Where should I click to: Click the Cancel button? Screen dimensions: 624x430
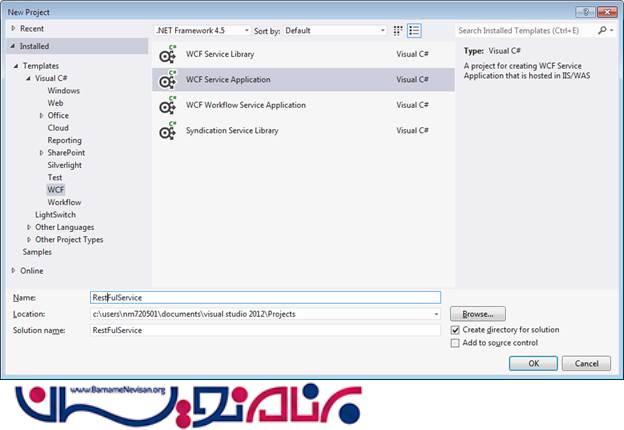[x=587, y=363]
